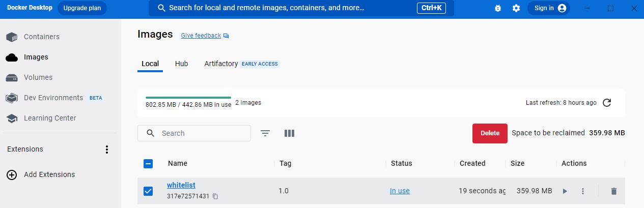The image size is (644, 208).
Task: Click the Ctrl+K shortcut badge
Action: (x=431, y=8)
